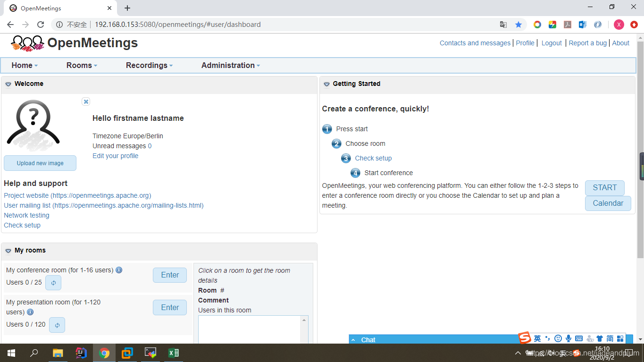Select the My presentation room row
644x362 pixels.
[97, 315]
